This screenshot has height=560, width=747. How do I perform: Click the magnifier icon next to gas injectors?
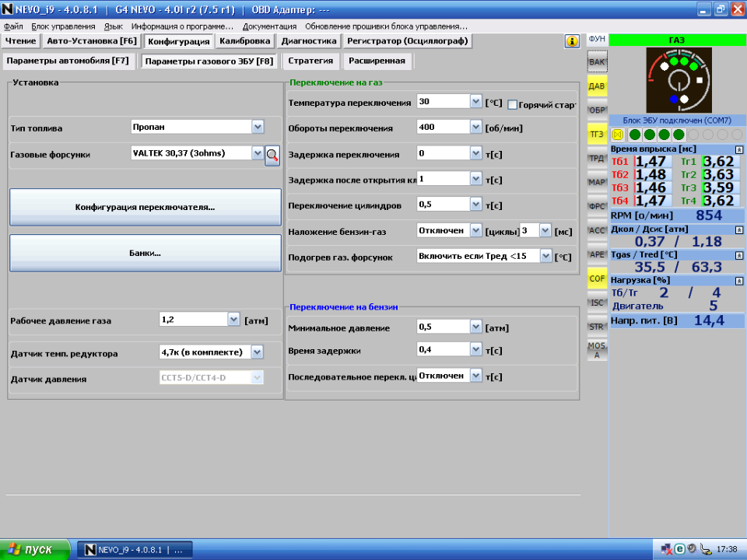pos(272,155)
